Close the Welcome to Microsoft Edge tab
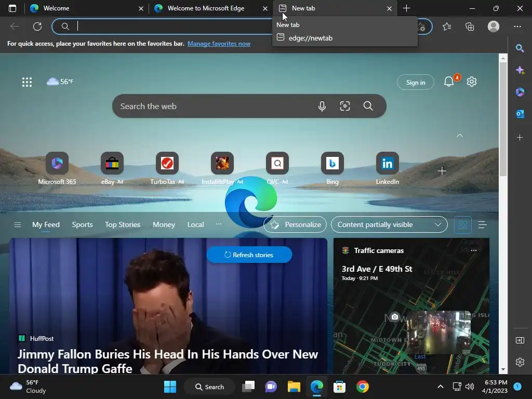 (265, 8)
